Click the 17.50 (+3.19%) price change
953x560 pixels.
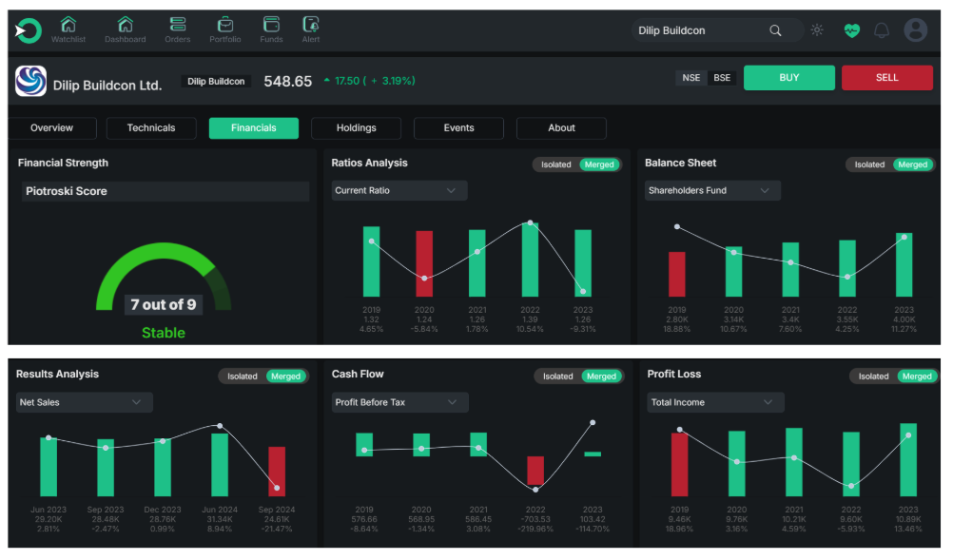tap(370, 81)
